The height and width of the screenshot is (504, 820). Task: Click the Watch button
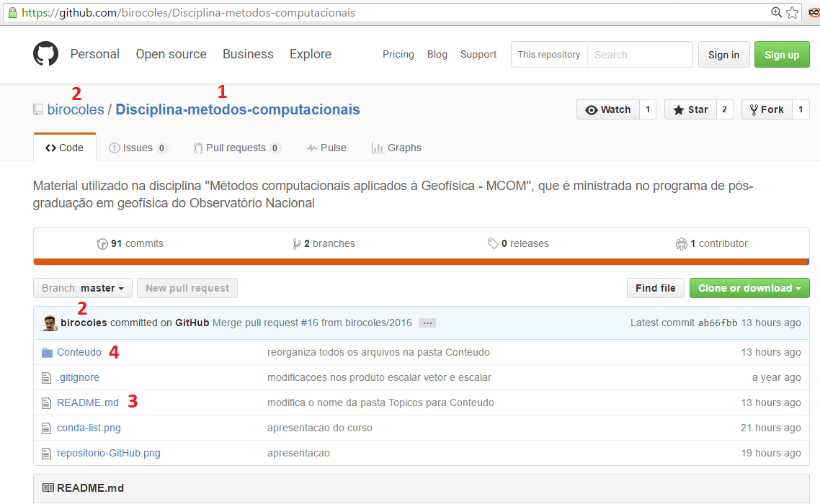pos(608,109)
